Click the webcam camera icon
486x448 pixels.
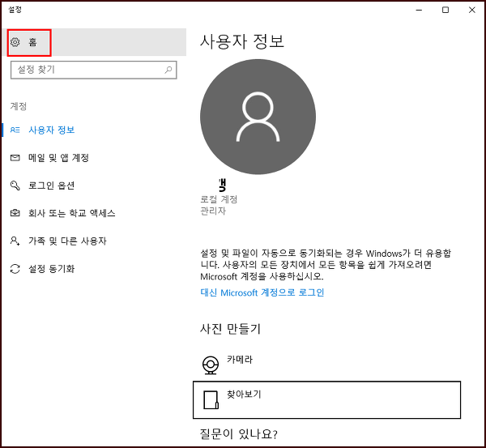[211, 365]
